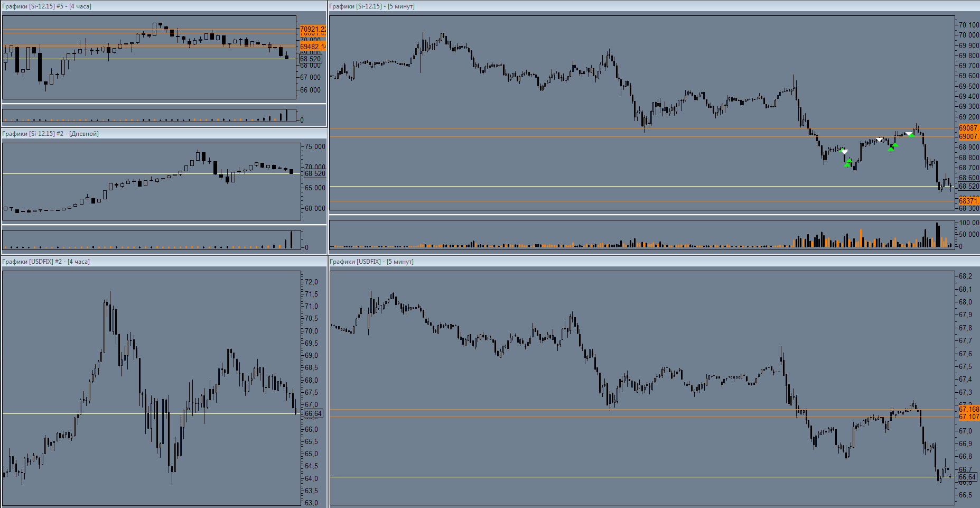Click the 68 520 current price box on Si 5-minute chart
This screenshot has width=980, height=508.
pyautogui.click(x=968, y=186)
